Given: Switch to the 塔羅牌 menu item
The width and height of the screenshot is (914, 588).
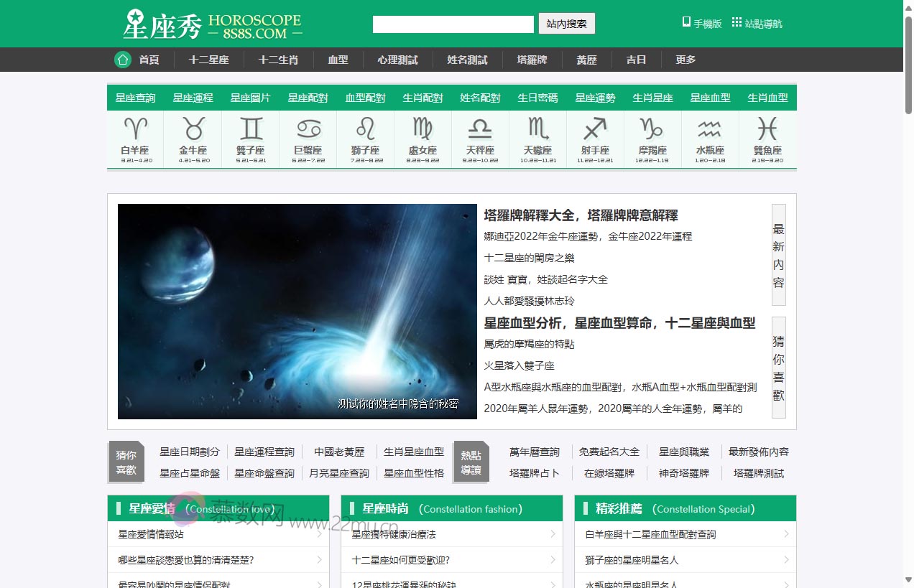Looking at the screenshot, I should (532, 60).
